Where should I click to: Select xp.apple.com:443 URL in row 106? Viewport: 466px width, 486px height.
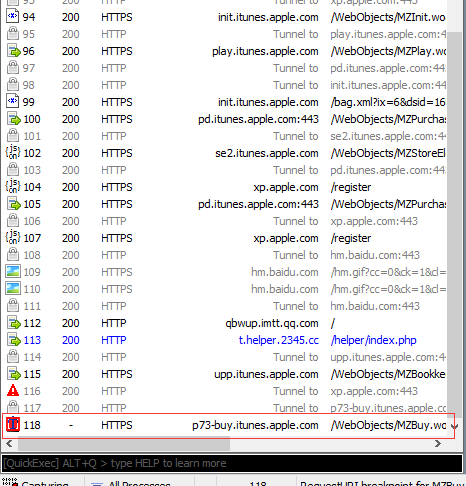374,221
